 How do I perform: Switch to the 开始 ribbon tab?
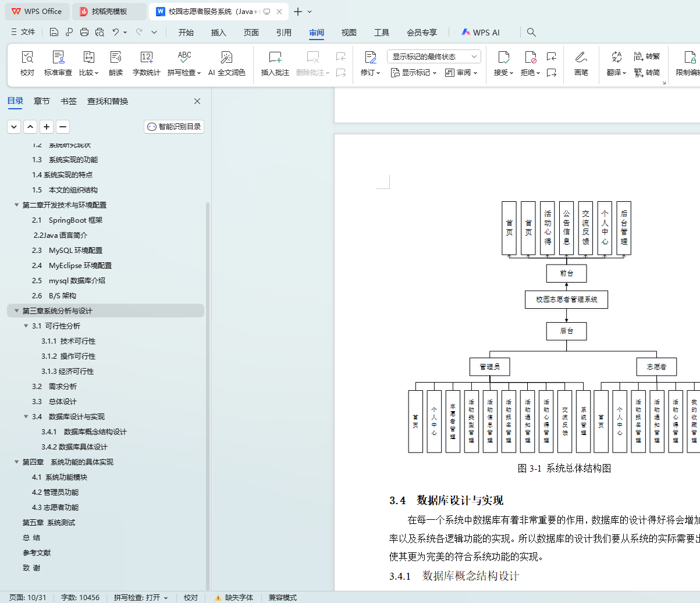pos(186,33)
